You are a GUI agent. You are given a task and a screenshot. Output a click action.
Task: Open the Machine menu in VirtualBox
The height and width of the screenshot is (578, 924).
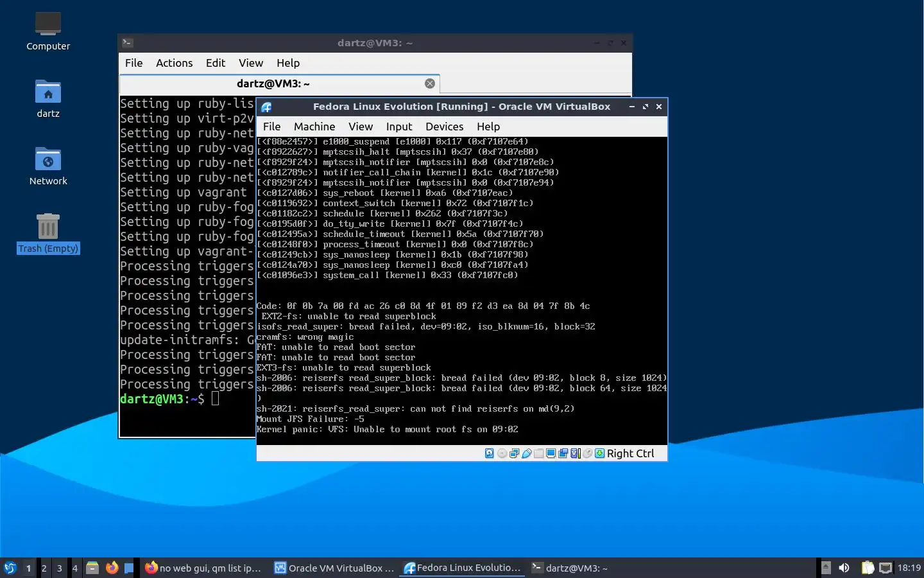coord(314,127)
